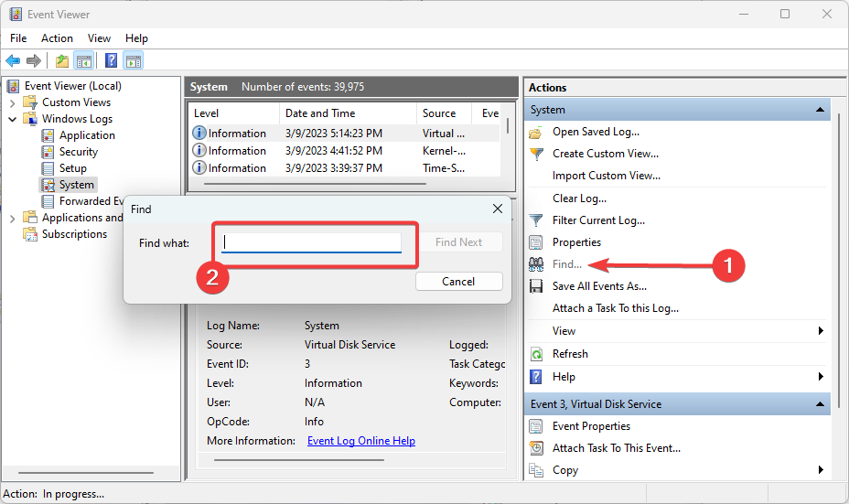Click the System log icon in tree
The height and width of the screenshot is (504, 849).
pyautogui.click(x=48, y=185)
